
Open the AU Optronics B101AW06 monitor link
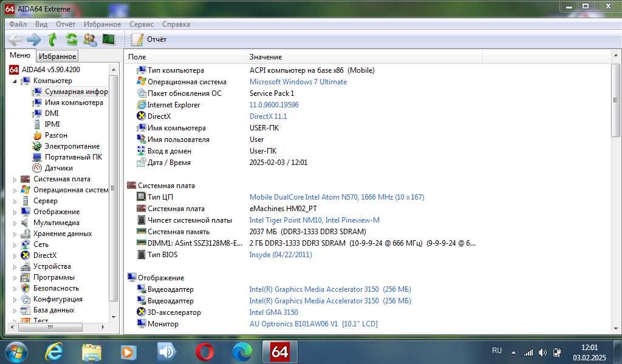[313, 324]
